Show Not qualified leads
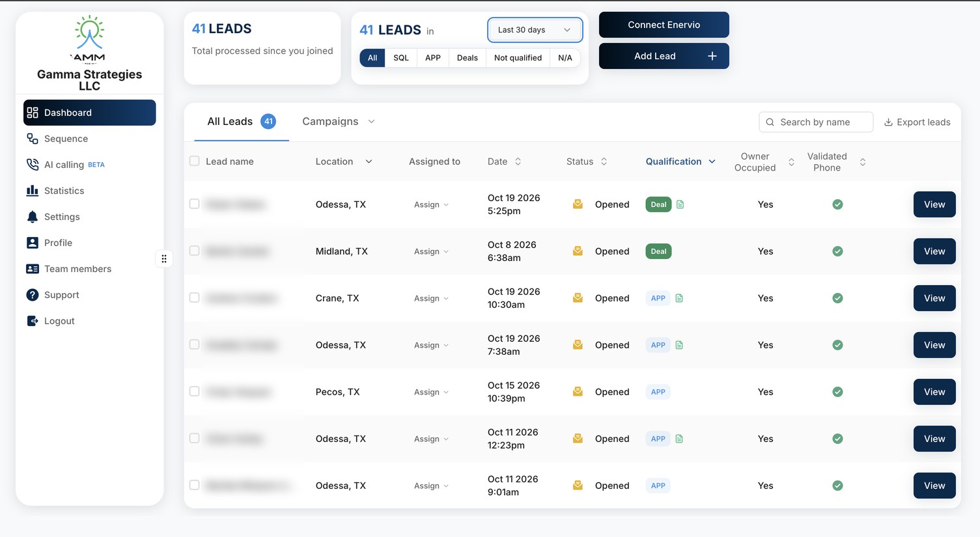The height and width of the screenshot is (537, 980). (518, 58)
